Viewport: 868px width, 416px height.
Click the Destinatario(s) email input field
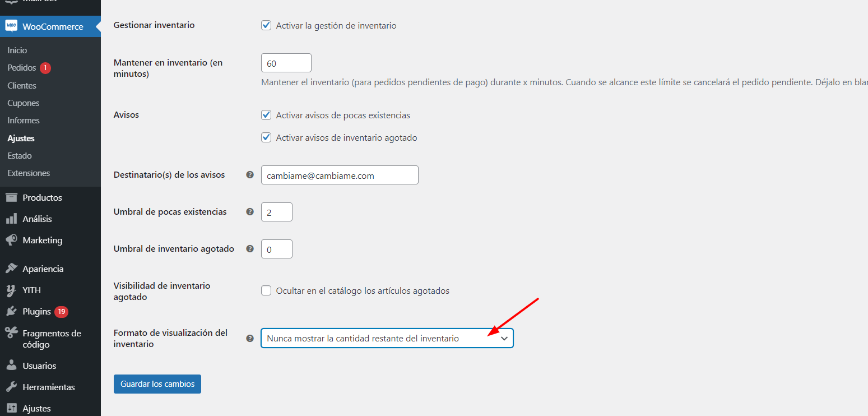pyautogui.click(x=340, y=175)
